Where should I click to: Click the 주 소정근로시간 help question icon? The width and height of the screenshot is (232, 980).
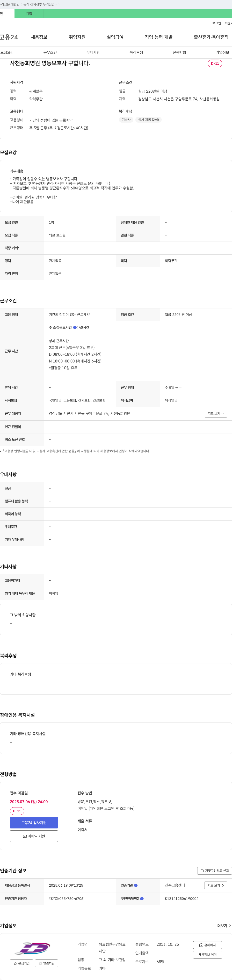coord(75,327)
